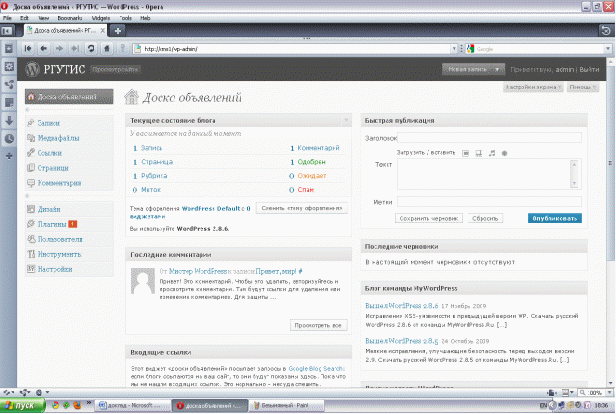Click the browser address bar URL field
Screen dimensions: 616x414
tap(296, 49)
